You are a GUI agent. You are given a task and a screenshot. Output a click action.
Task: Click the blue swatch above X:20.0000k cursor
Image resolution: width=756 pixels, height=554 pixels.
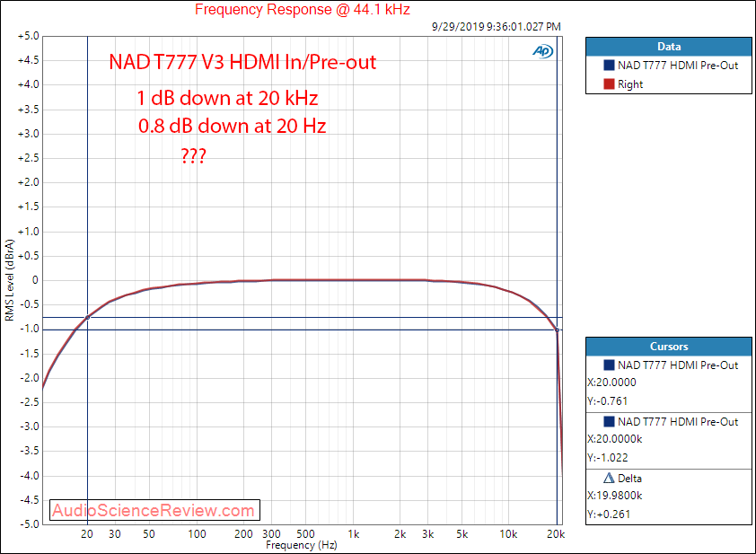click(x=609, y=421)
